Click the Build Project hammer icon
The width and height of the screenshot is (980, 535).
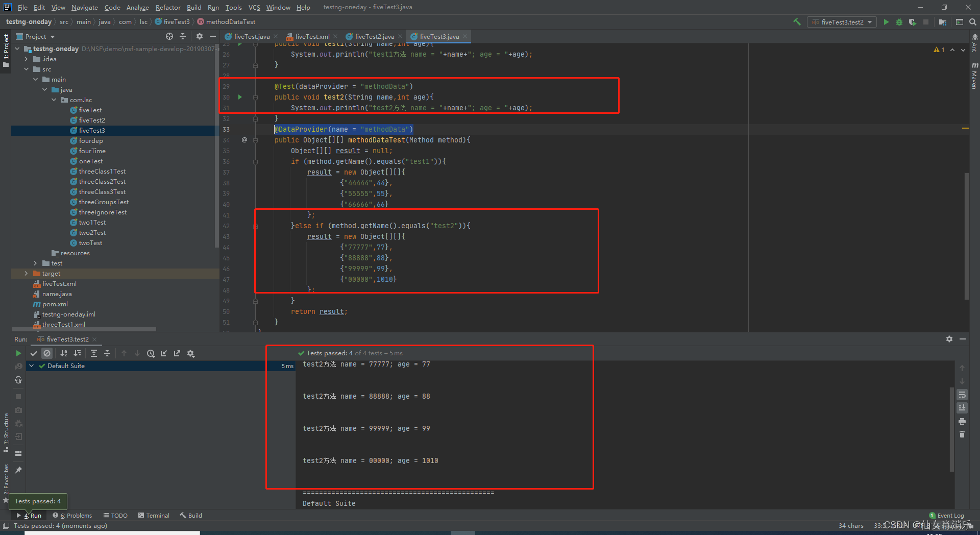797,22
